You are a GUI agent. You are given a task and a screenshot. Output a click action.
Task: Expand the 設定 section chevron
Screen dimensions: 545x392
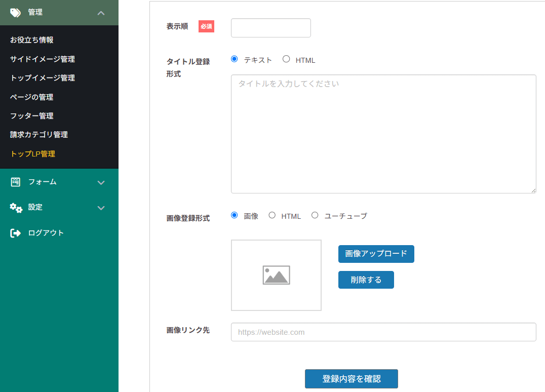tap(101, 208)
